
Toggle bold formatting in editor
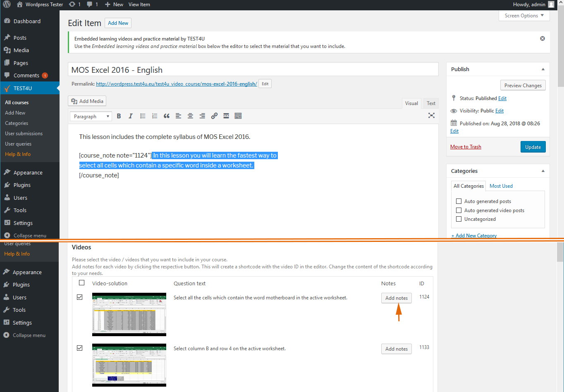click(x=119, y=116)
